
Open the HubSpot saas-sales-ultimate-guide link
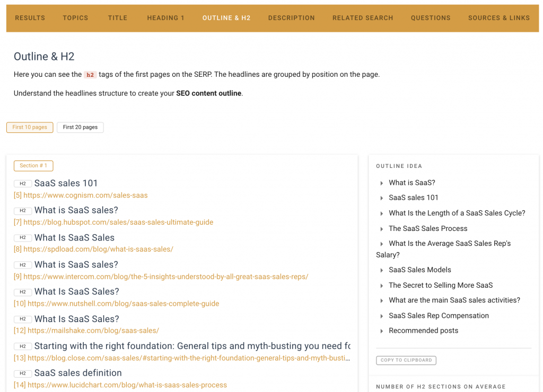[x=113, y=222]
